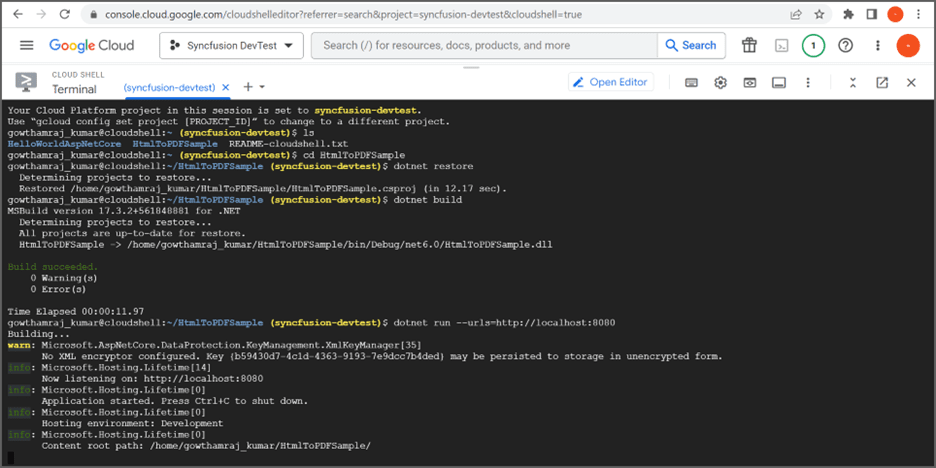Click the session information monitor icon

pos(779,83)
